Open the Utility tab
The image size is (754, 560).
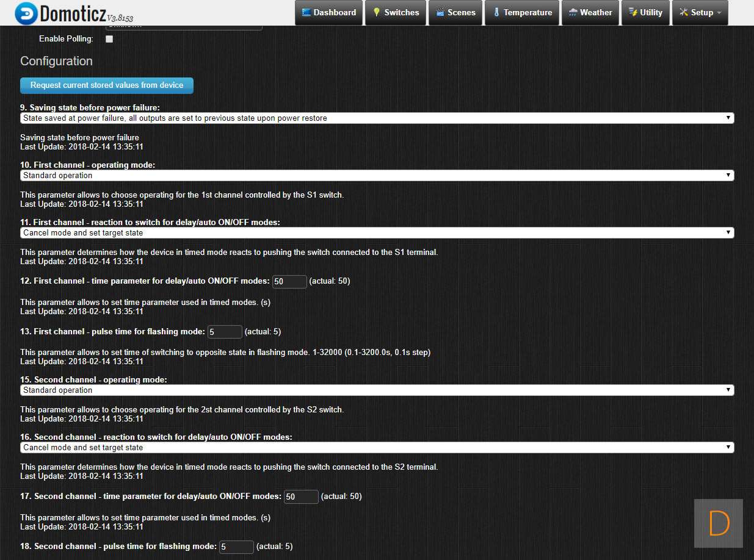645,13
